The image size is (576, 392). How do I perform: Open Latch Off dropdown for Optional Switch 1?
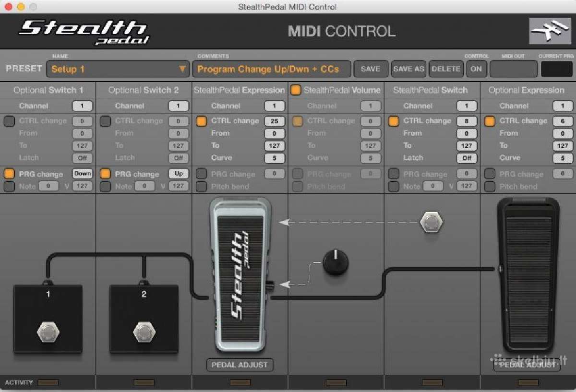tap(83, 158)
